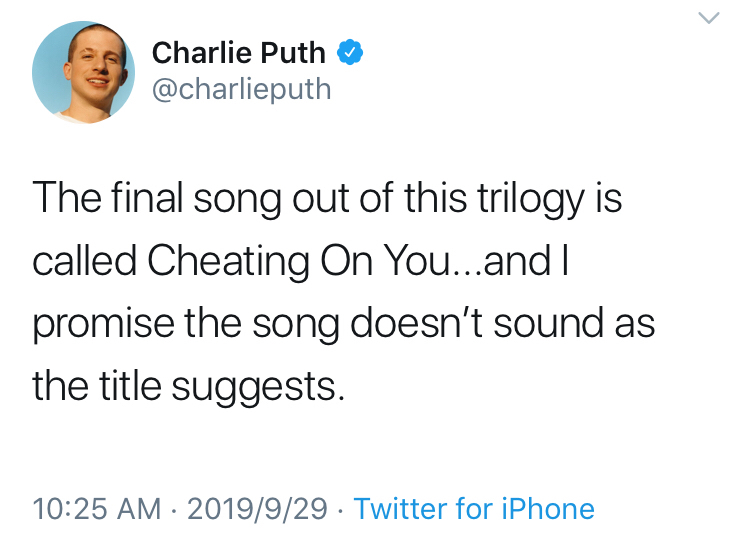
Task: Click the word suggests ending the tweet
Action: tap(258, 387)
